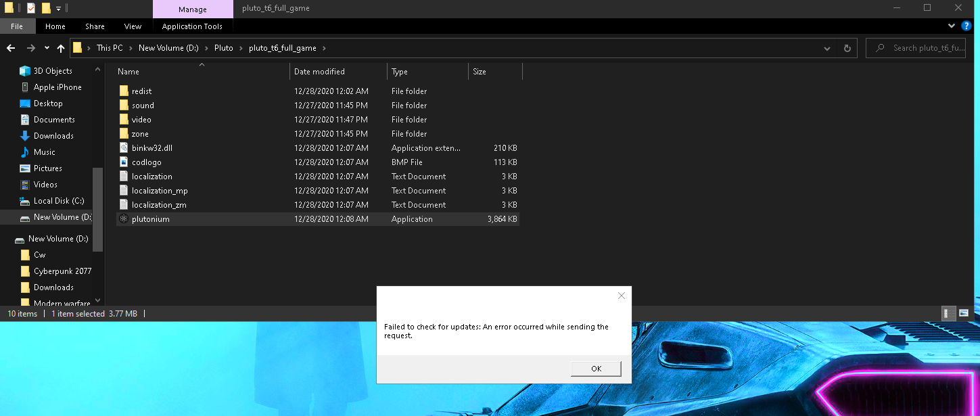Select the video folder icon

point(124,120)
